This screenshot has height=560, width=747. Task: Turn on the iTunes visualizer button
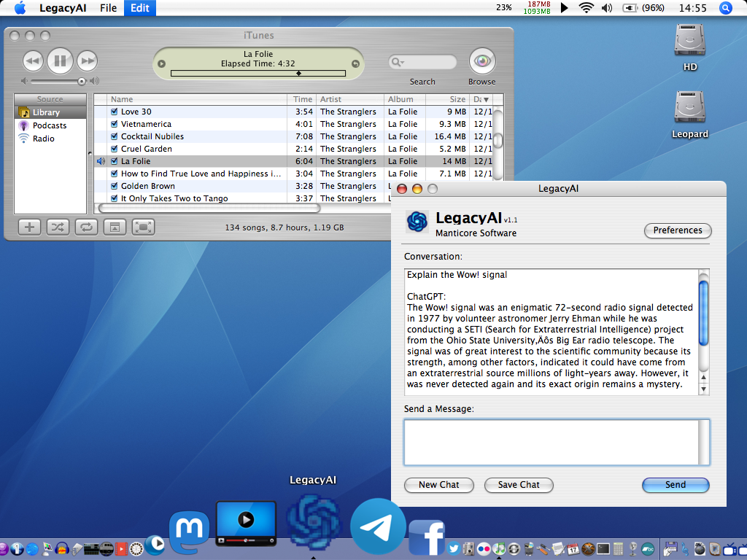click(x=144, y=227)
